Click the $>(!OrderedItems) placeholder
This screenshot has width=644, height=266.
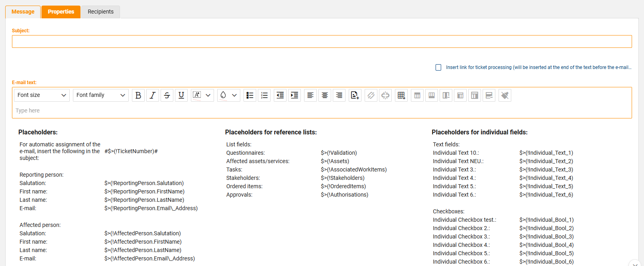343,186
